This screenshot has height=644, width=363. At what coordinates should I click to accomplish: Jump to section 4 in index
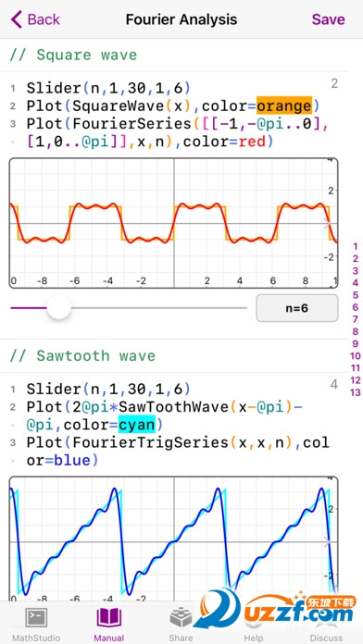[356, 283]
